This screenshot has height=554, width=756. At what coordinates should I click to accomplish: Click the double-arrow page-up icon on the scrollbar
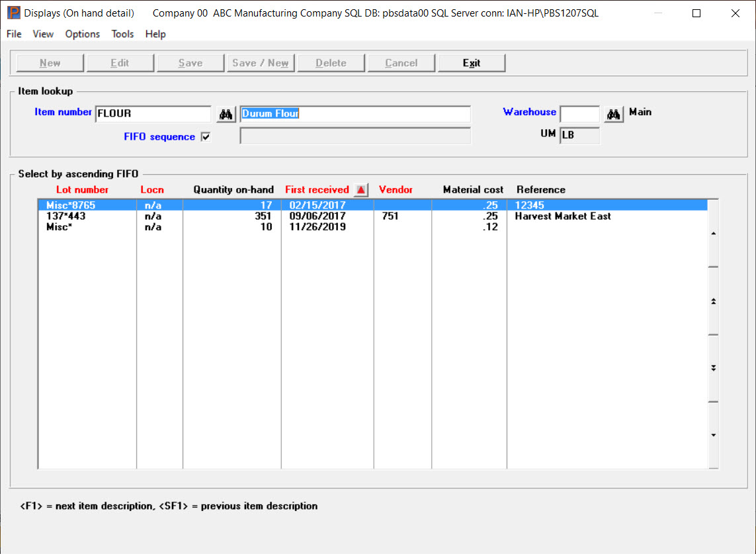(x=714, y=300)
